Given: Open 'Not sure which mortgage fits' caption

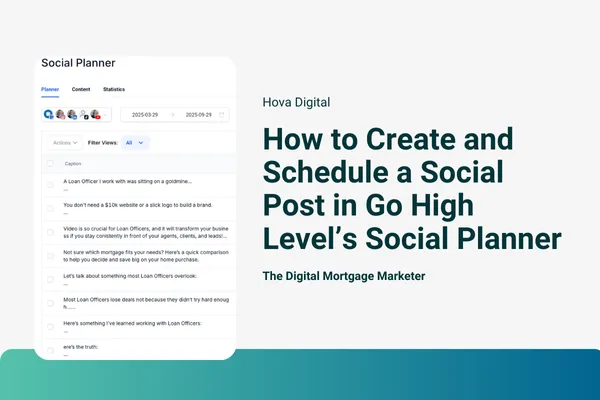Looking at the screenshot, I should tap(146, 256).
